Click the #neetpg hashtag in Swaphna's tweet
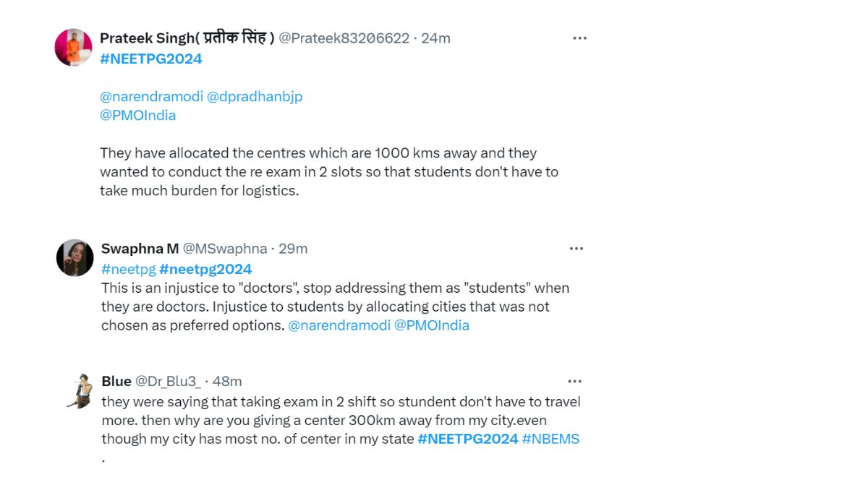Image resolution: width=868 pixels, height=488 pixels. click(x=129, y=269)
